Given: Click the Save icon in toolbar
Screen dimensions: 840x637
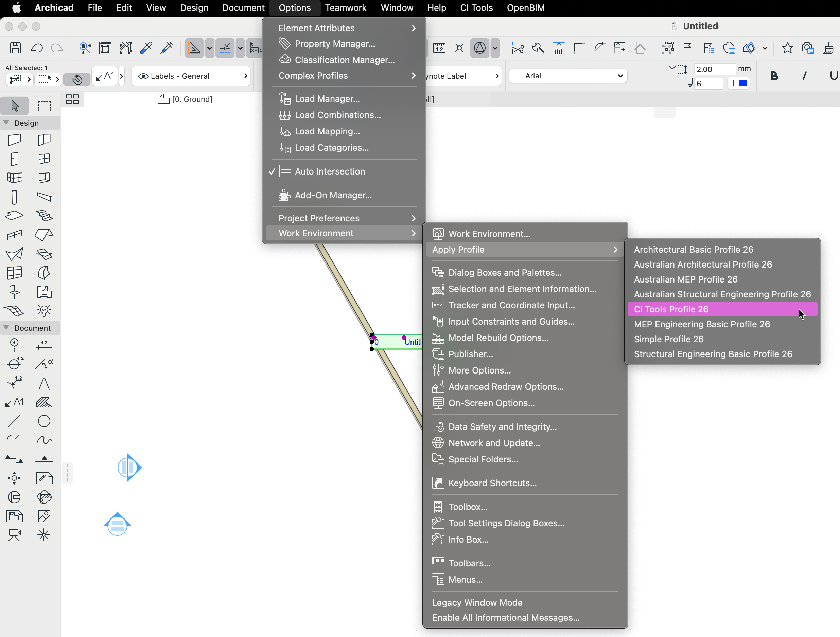Looking at the screenshot, I should tap(16, 48).
